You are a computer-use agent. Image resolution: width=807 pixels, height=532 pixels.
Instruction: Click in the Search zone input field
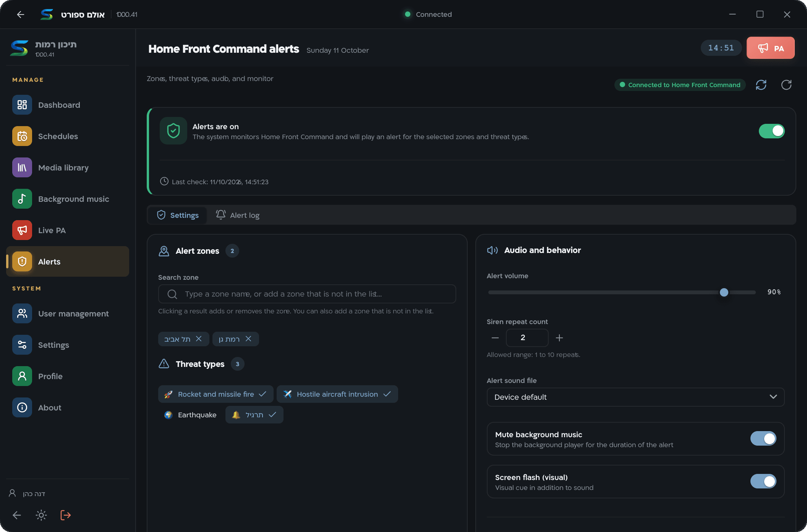point(307,294)
